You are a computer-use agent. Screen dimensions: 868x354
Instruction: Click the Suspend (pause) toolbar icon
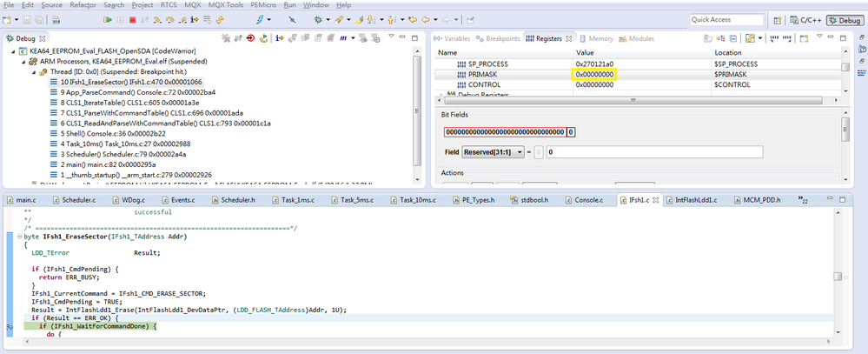click(x=120, y=20)
